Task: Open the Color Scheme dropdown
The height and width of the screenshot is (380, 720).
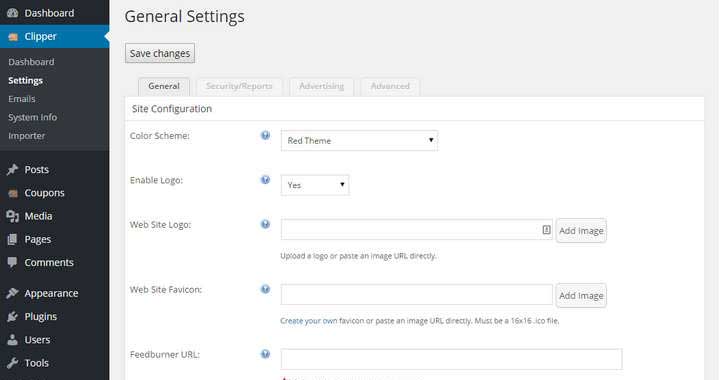Action: (x=359, y=141)
